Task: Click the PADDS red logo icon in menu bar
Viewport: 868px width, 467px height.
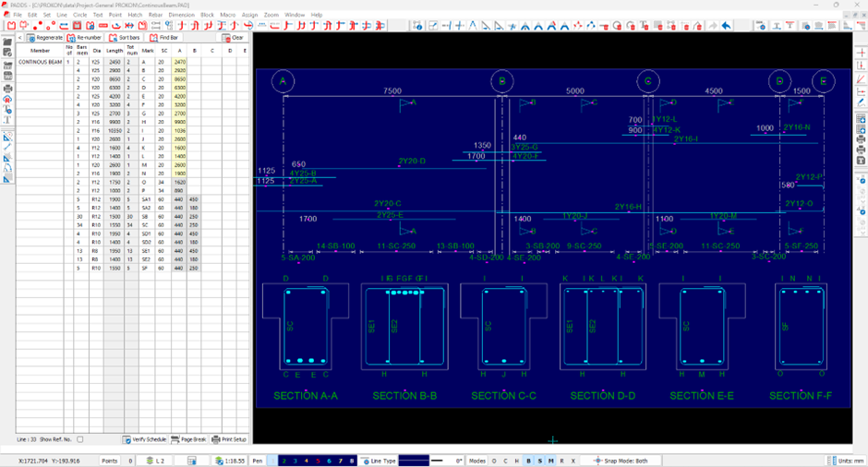Action: (6, 15)
